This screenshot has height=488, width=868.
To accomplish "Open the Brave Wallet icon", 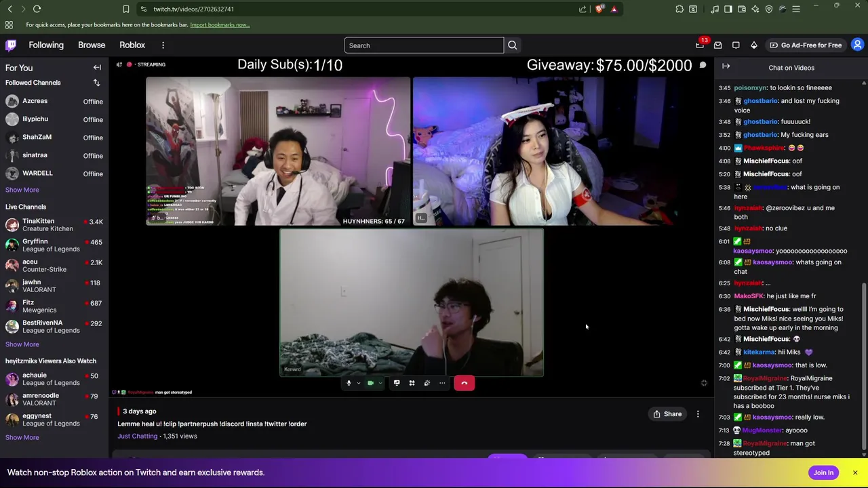I will click(742, 9).
